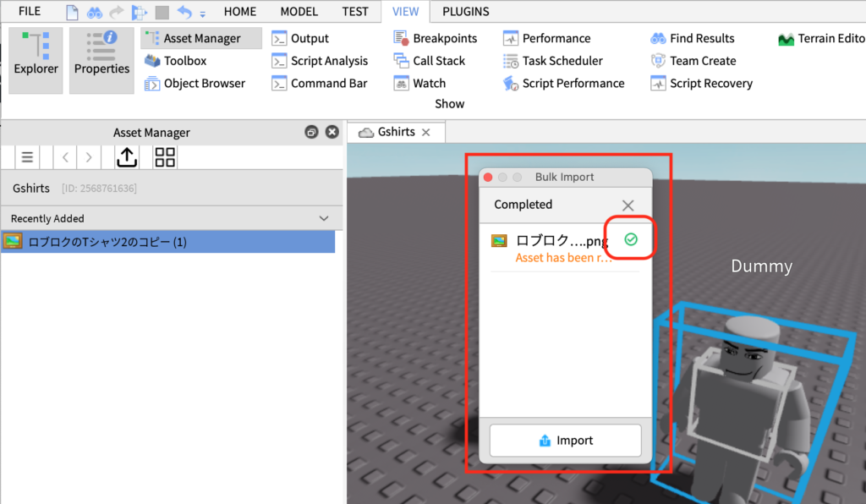Image resolution: width=866 pixels, height=504 pixels.
Task: Go back in Asset Manager navigation
Action: coord(65,157)
